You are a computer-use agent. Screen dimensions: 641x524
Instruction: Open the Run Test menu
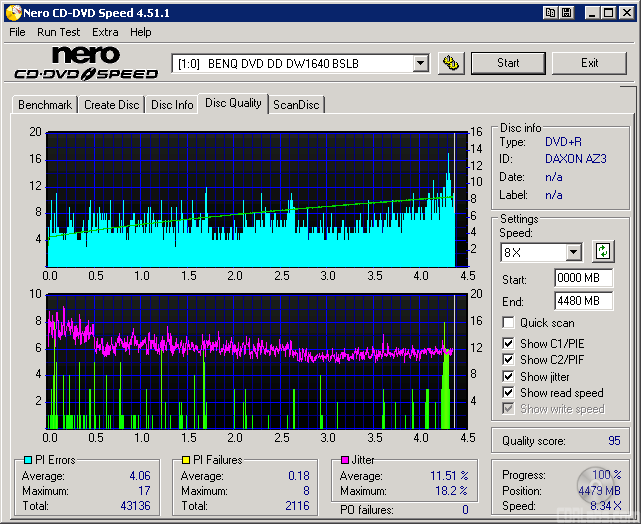[58, 32]
